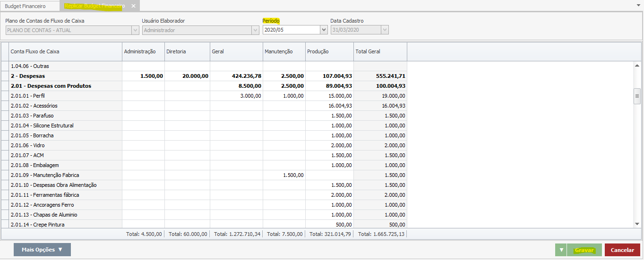The image size is (644, 260).
Task: Expand the Mais Opções menu
Action: 42,250
